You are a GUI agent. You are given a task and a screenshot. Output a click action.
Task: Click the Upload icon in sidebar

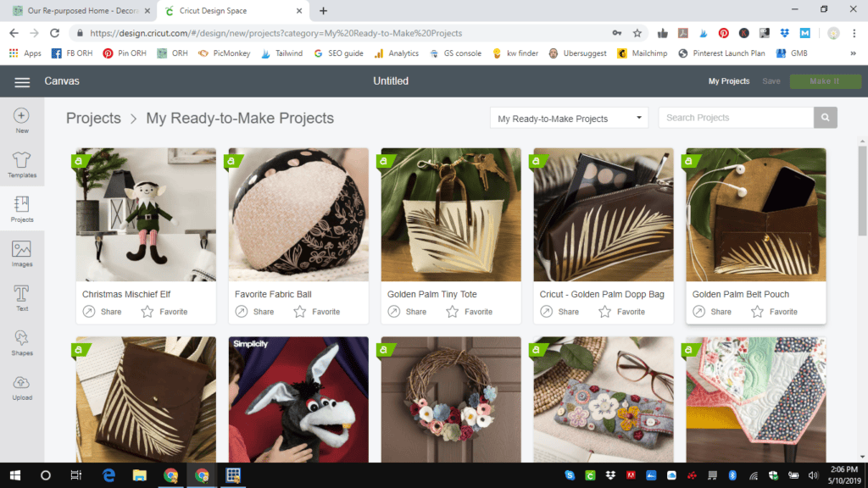tap(22, 384)
